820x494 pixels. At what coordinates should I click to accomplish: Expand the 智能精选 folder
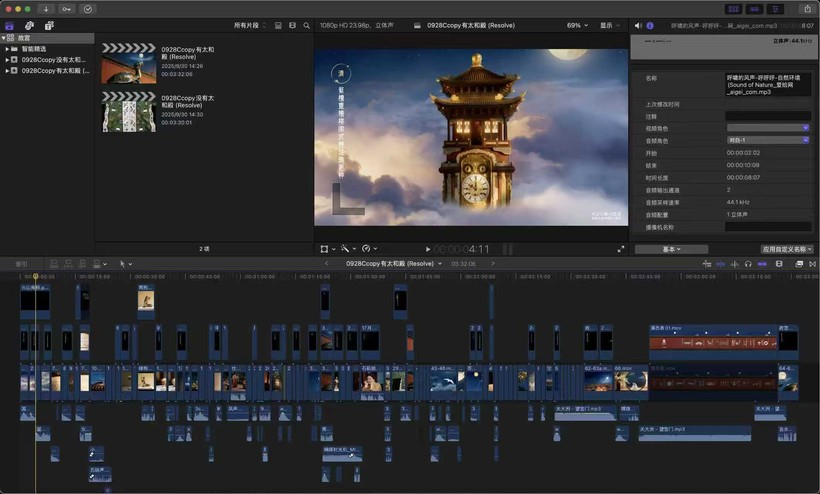click(8, 48)
